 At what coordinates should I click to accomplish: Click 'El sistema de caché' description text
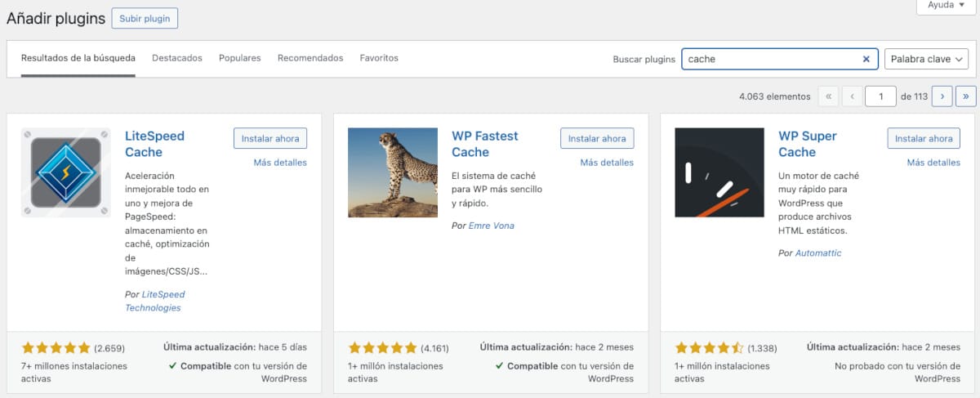[x=497, y=189]
